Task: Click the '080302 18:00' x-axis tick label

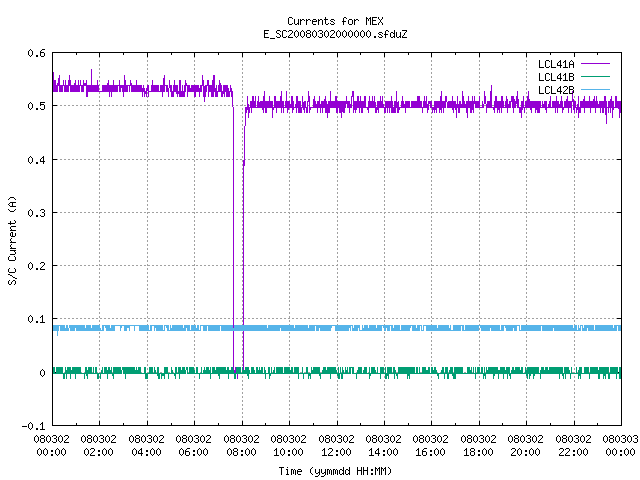Action: (x=478, y=446)
